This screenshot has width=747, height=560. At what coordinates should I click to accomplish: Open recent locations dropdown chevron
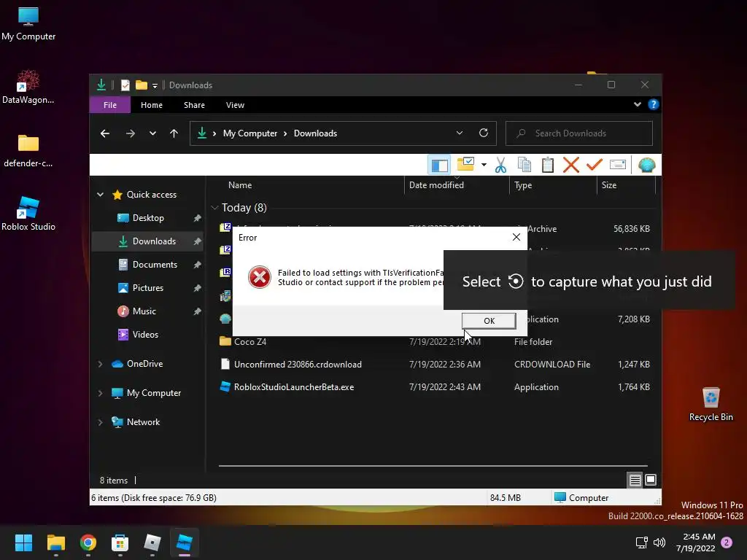pos(152,133)
